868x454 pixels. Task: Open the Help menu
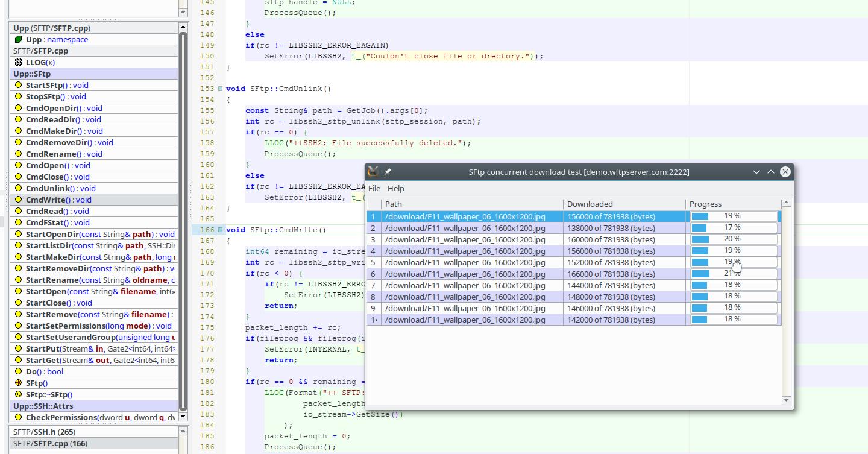click(396, 189)
